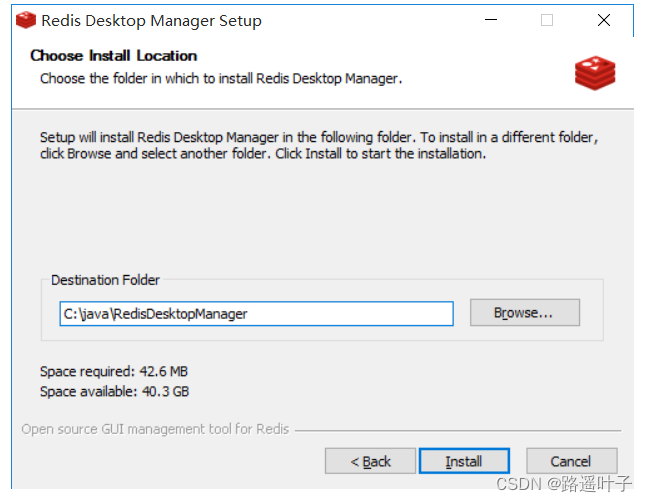648x502 pixels.
Task: Focus the Destination Folder path field
Action: point(256,314)
